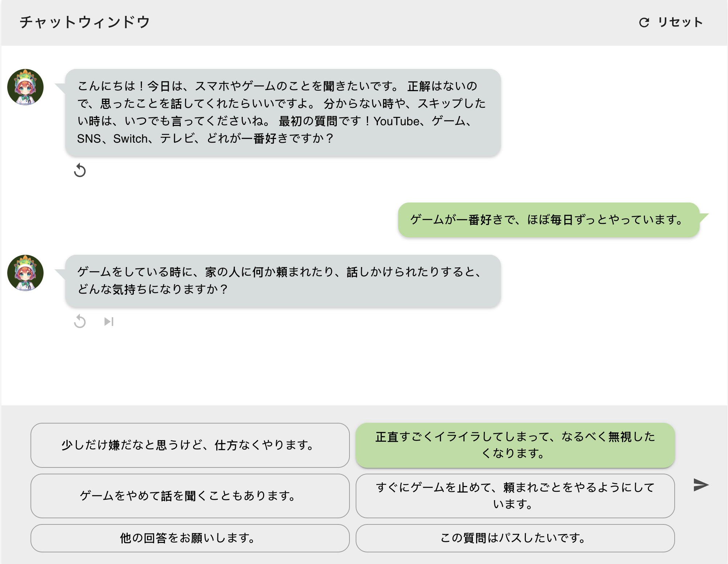Choose answer すぐにゲームを止めて、頼まれごとをやる
This screenshot has width=728, height=564.
tap(515, 496)
